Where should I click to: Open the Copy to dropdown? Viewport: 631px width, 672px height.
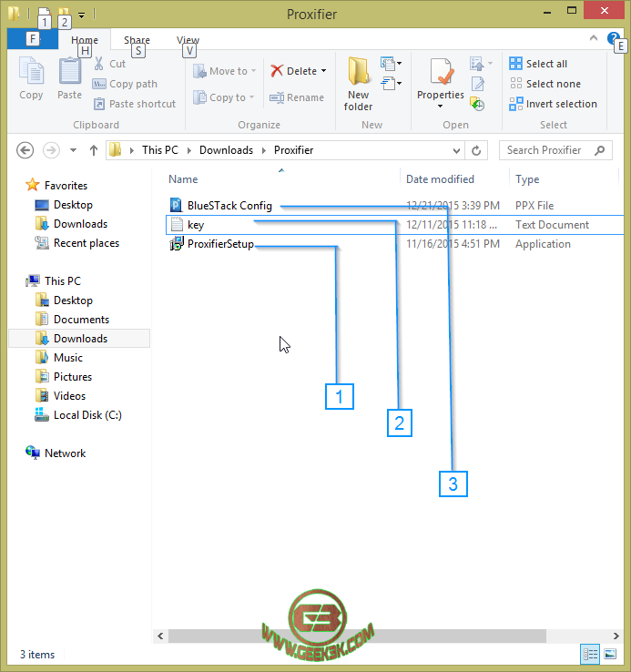[x=223, y=97]
